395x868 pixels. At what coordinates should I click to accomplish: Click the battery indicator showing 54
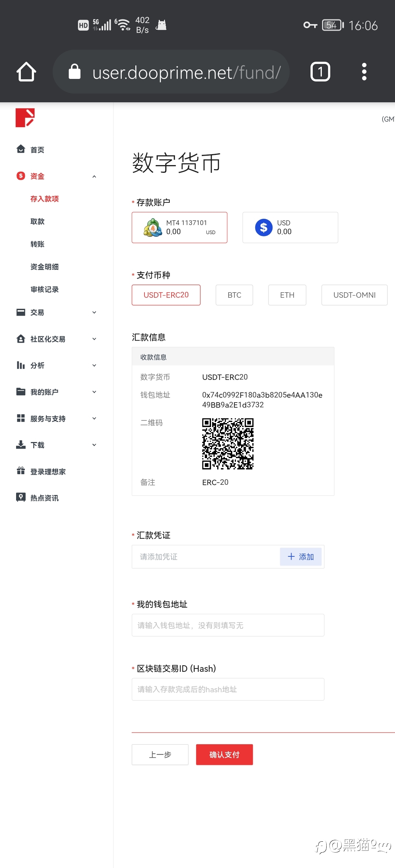(333, 25)
